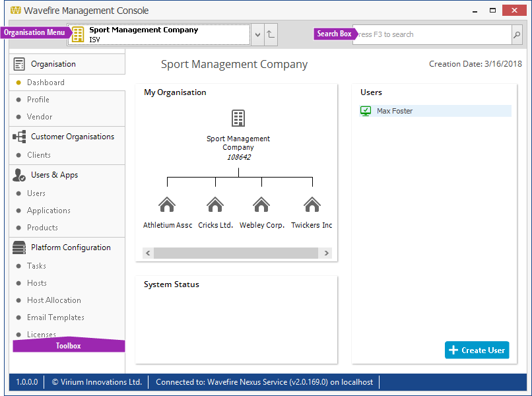Open Users & Apps section header
This screenshot has width=532, height=396.
pyautogui.click(x=67, y=175)
